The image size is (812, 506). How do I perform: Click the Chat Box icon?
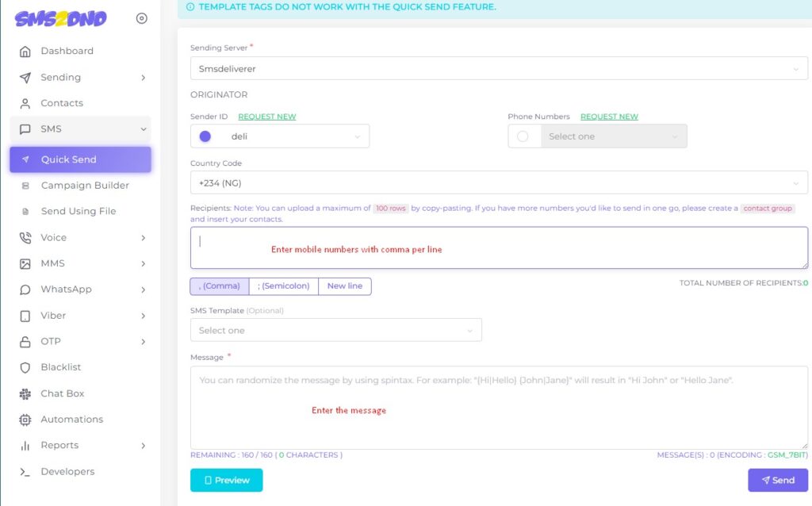[25, 394]
